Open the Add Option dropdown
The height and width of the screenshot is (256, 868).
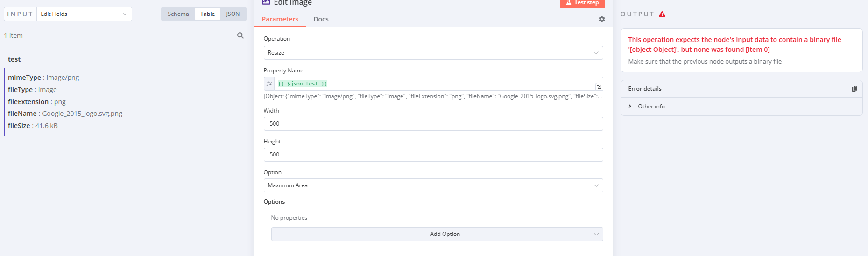coord(437,234)
